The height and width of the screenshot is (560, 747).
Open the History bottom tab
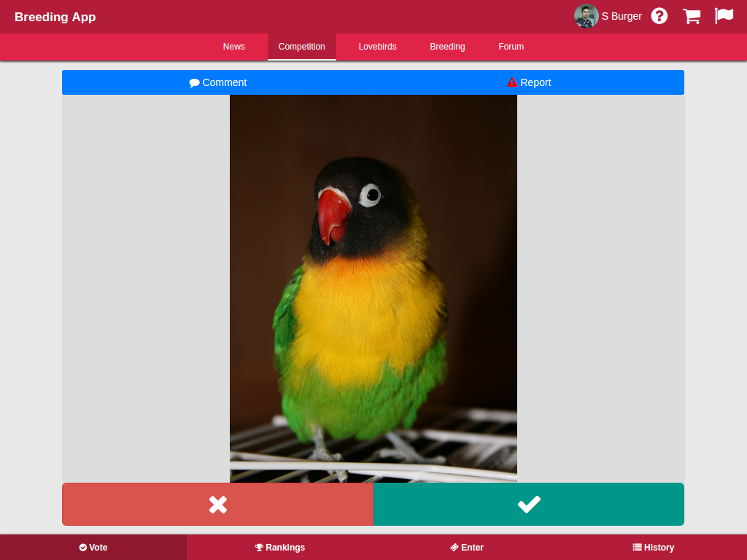point(654,547)
